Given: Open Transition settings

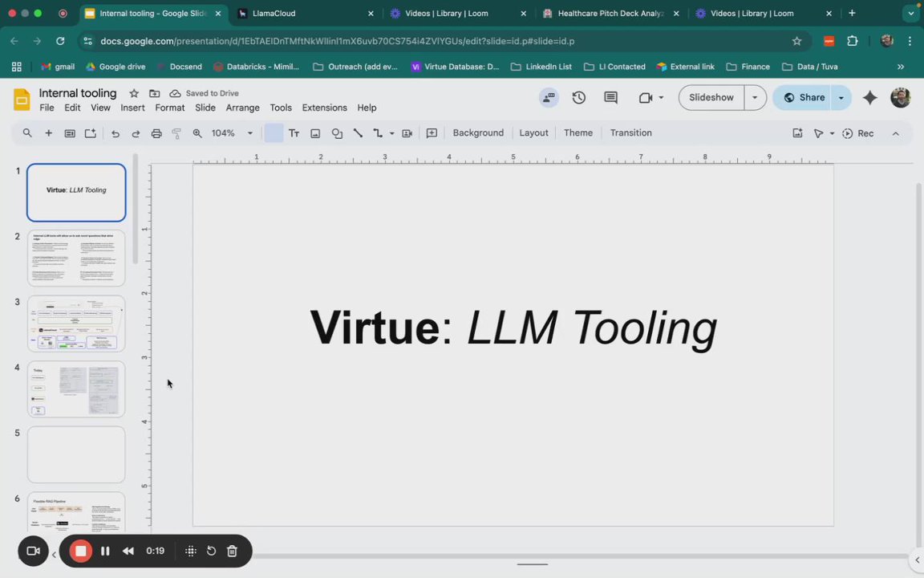Looking at the screenshot, I should [630, 133].
